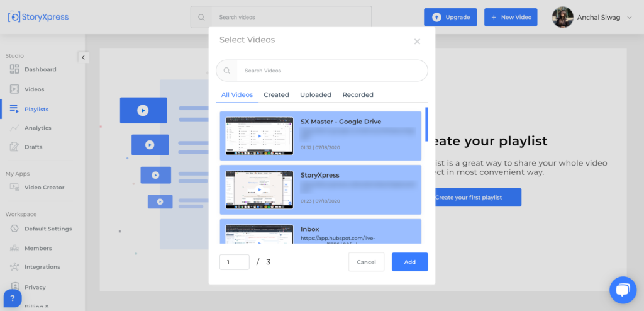Viewport: 644px width, 311px height.
Task: Click the 01:32 | 07/18/2020 timestamp
Action: [320, 147]
